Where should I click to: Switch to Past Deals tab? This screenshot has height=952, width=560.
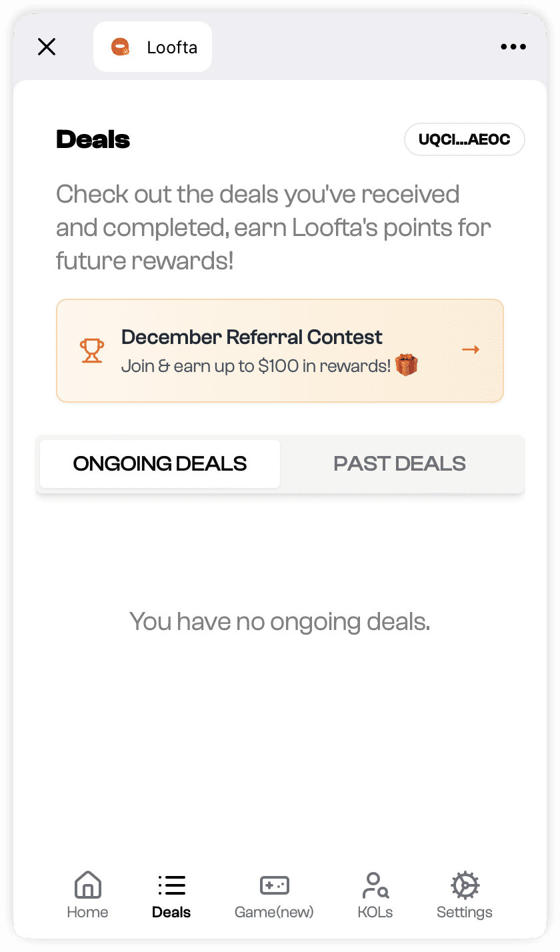point(400,464)
